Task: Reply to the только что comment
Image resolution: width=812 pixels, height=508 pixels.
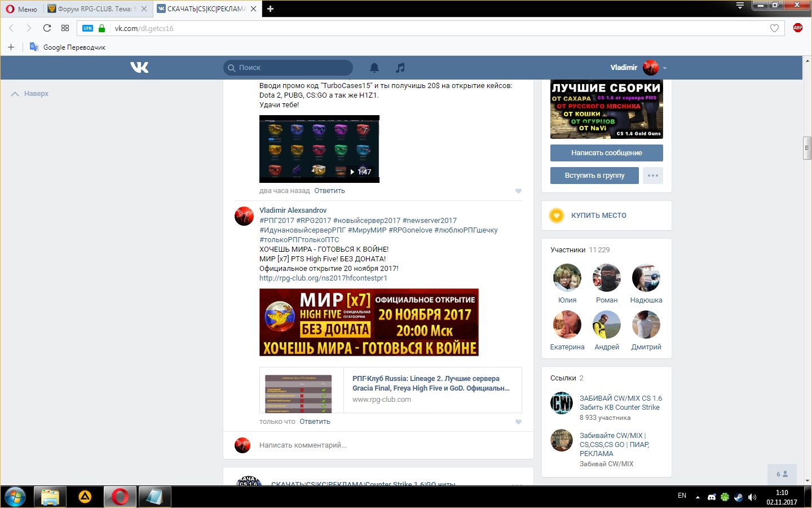Action: (315, 422)
